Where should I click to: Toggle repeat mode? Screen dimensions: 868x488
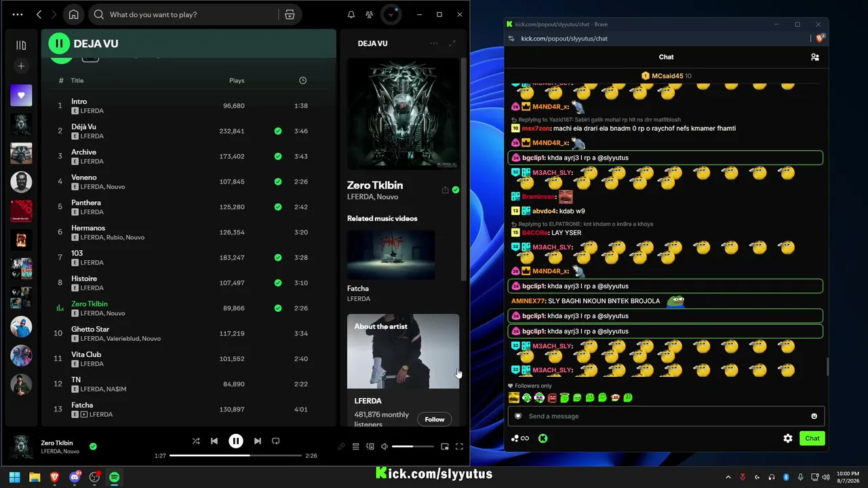[275, 441]
